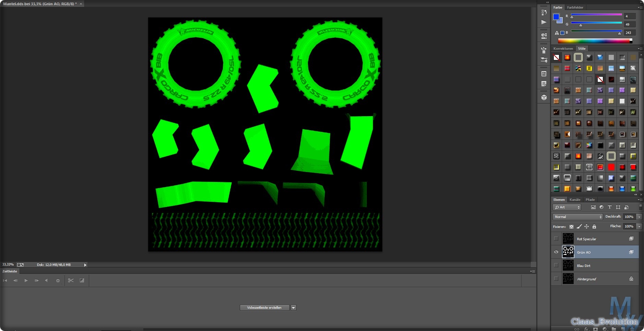Open the Deckkraft opacity dropdown arrow
This screenshot has height=331, width=644.
coord(639,217)
